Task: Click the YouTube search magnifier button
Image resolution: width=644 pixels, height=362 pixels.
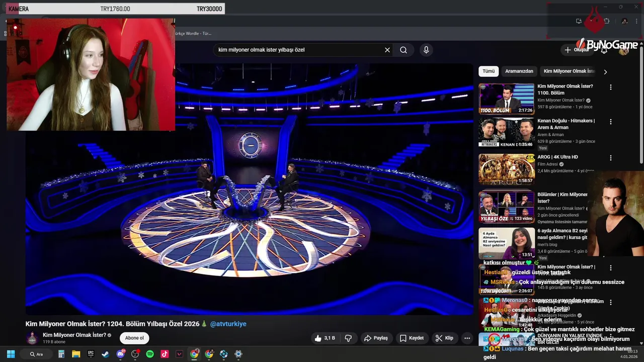Action: [404, 50]
